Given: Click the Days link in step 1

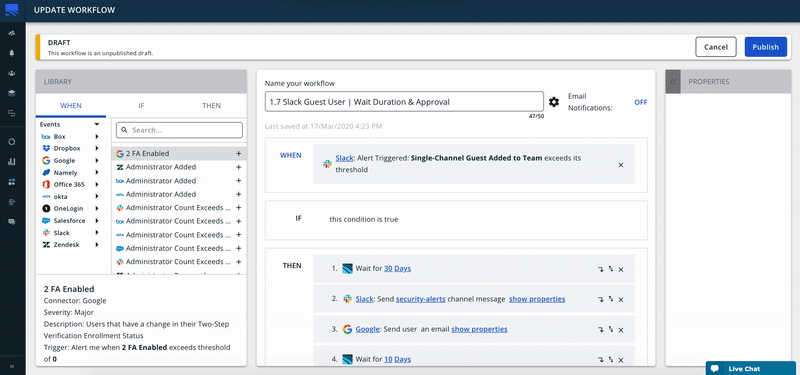Looking at the screenshot, I should click(403, 268).
